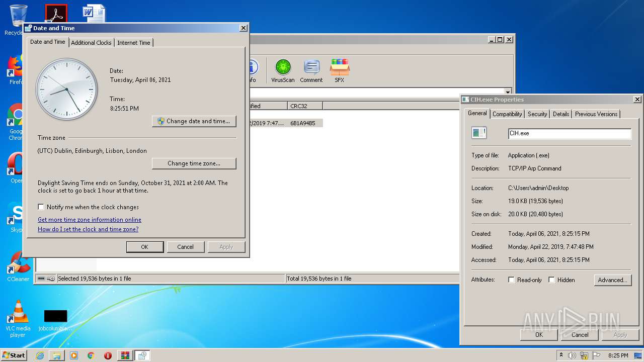The image size is (644, 362).
Task: Launch Opera from the desktop
Action: pyautogui.click(x=15, y=167)
